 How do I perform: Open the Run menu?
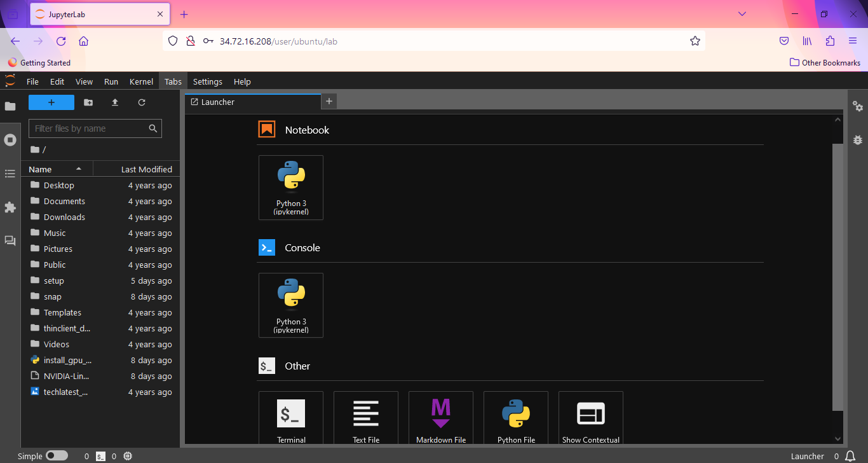(111, 81)
